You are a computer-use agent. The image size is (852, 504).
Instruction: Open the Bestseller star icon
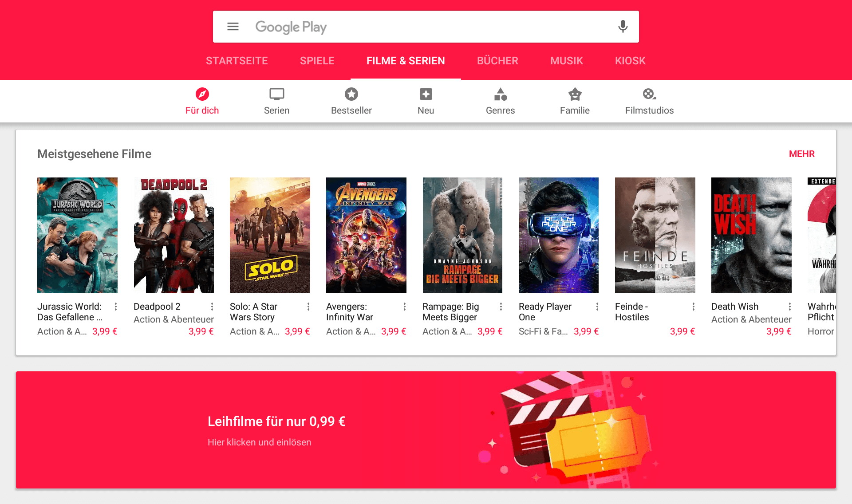(351, 94)
